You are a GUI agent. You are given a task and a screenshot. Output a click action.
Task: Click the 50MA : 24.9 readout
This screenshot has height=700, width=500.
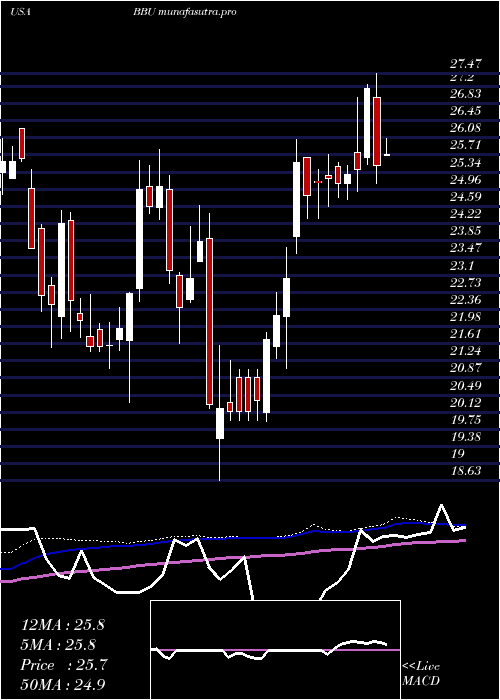coord(62,685)
